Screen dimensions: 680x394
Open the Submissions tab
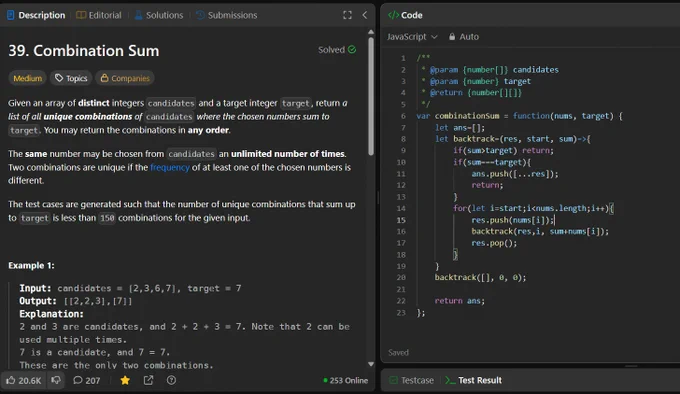pos(226,15)
